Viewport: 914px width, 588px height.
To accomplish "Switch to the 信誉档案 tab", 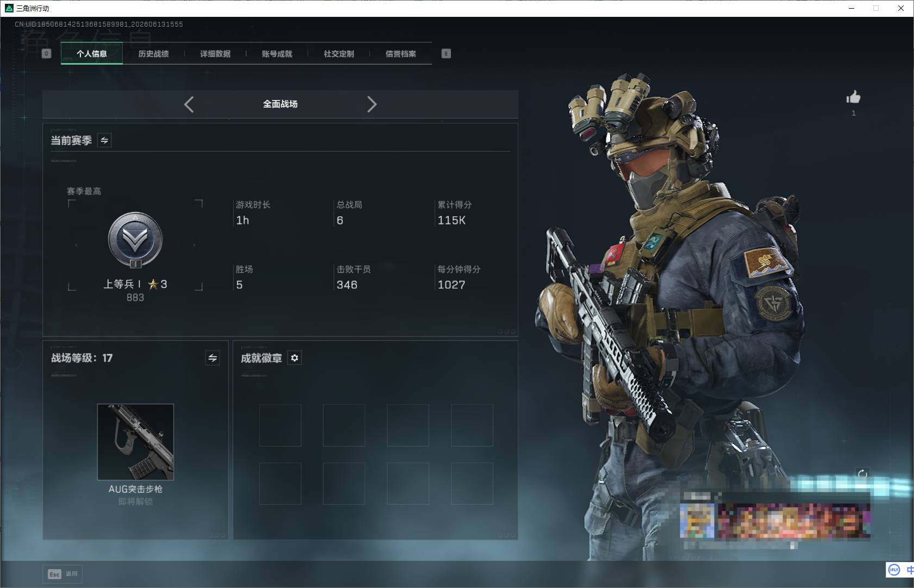I will [400, 54].
